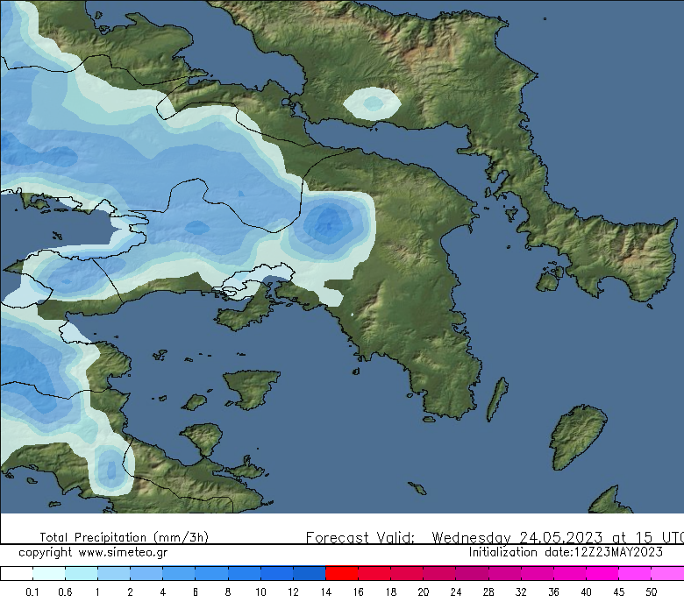Choose the pale cyan swatch between 0.1 and 0.6

[x=48, y=574]
